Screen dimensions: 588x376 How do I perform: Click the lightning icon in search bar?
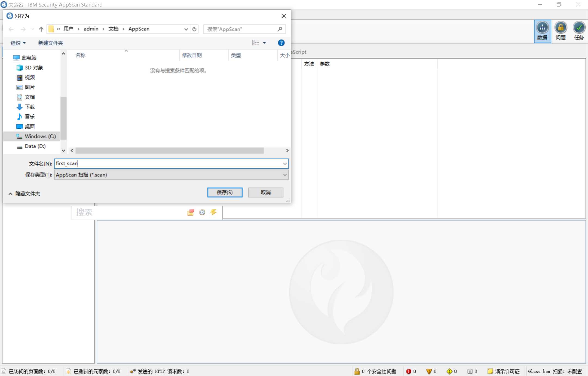[x=214, y=212]
